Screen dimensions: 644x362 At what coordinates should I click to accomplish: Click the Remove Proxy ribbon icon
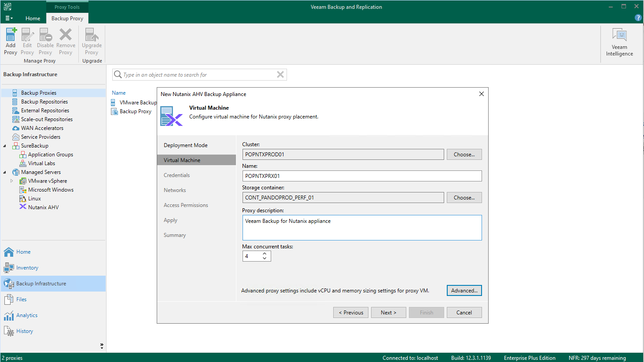coord(66,41)
